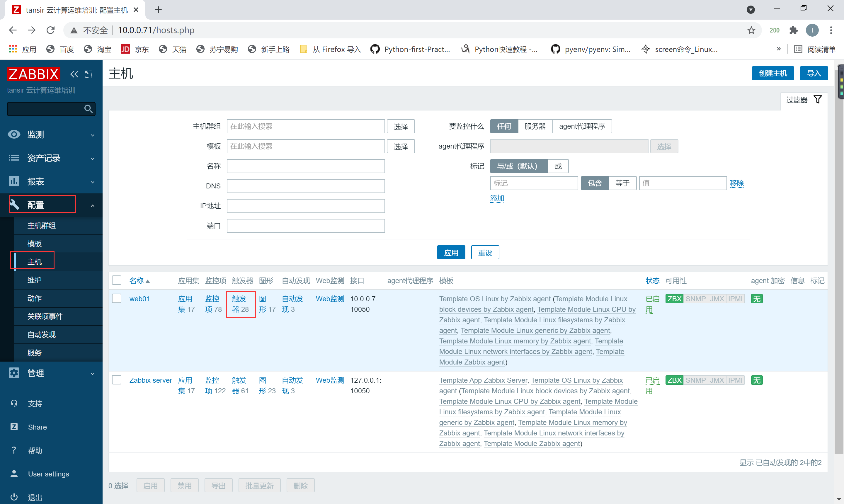The image size is (844, 504).
Task: Open User settings in the sidebar
Action: click(48, 474)
